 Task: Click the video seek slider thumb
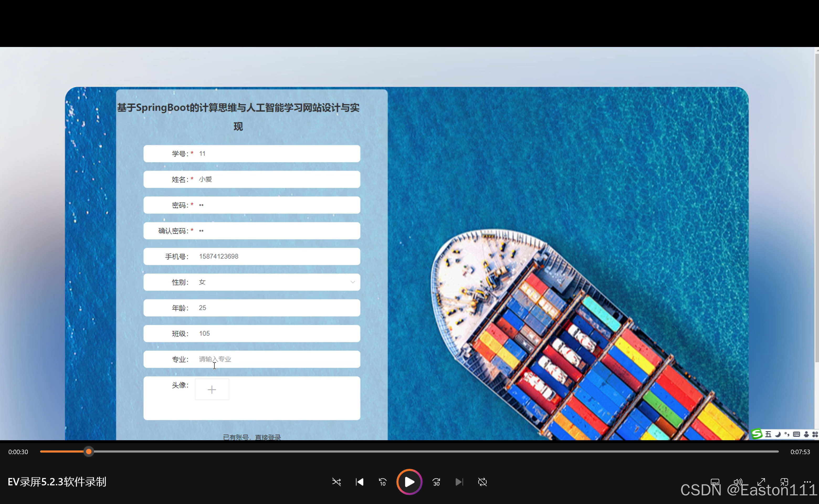(89, 452)
